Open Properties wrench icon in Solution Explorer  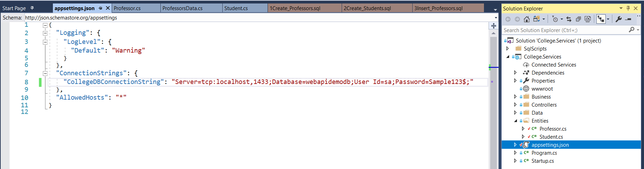pyautogui.click(x=618, y=19)
